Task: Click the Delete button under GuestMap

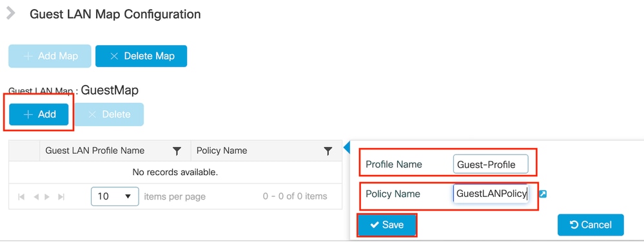Action: coord(109,115)
